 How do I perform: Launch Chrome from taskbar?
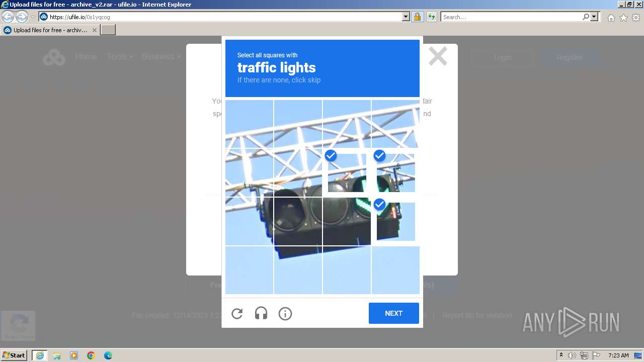pos(91,355)
